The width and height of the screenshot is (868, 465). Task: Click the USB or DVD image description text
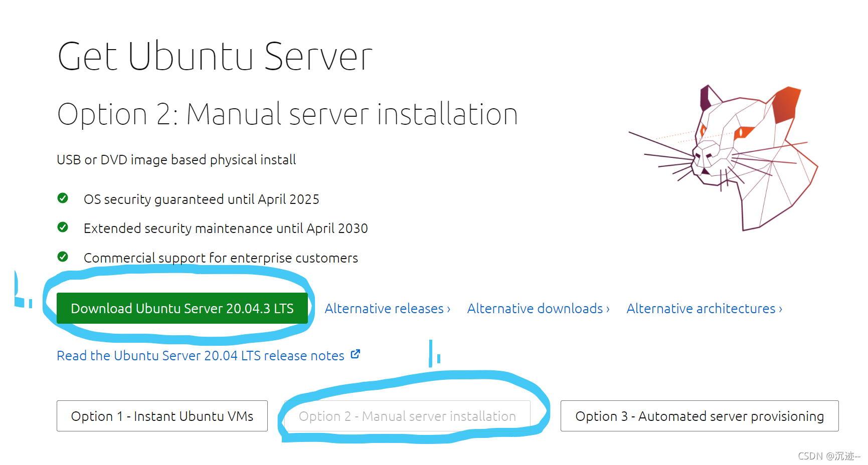pos(176,159)
